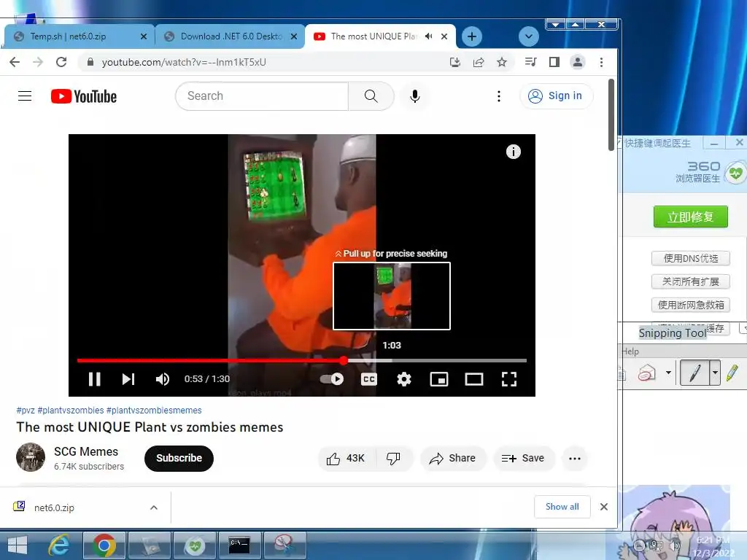
Task: Click 使用断网急救箱 in 360 window
Action: point(690,305)
